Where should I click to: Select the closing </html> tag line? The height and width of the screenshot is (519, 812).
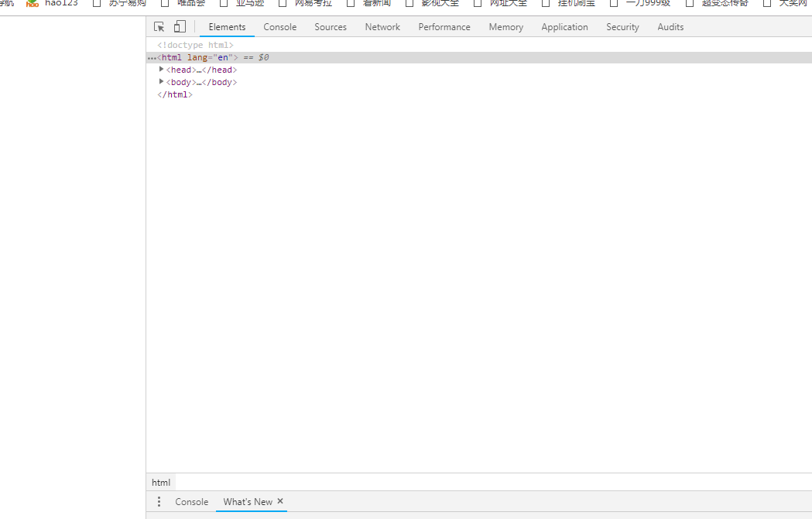[175, 94]
